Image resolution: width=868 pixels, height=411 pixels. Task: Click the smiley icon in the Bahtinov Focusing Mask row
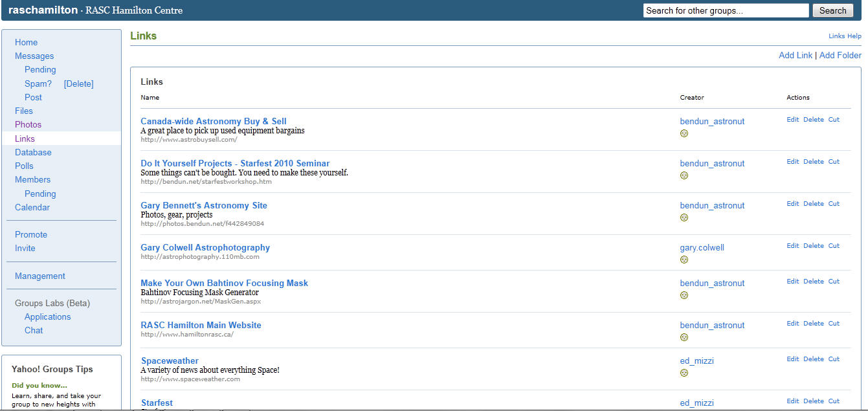[x=684, y=295]
